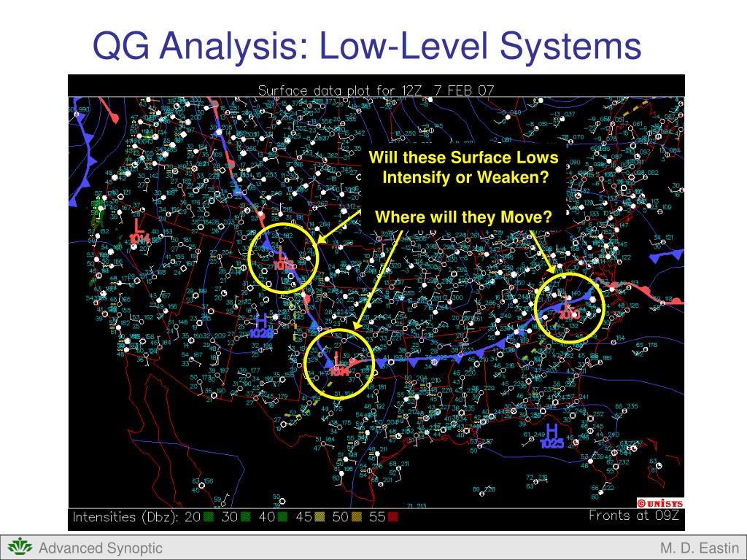Click the 'Fronts at 09Z' label
This screenshot has height=560, width=747.
point(634,516)
